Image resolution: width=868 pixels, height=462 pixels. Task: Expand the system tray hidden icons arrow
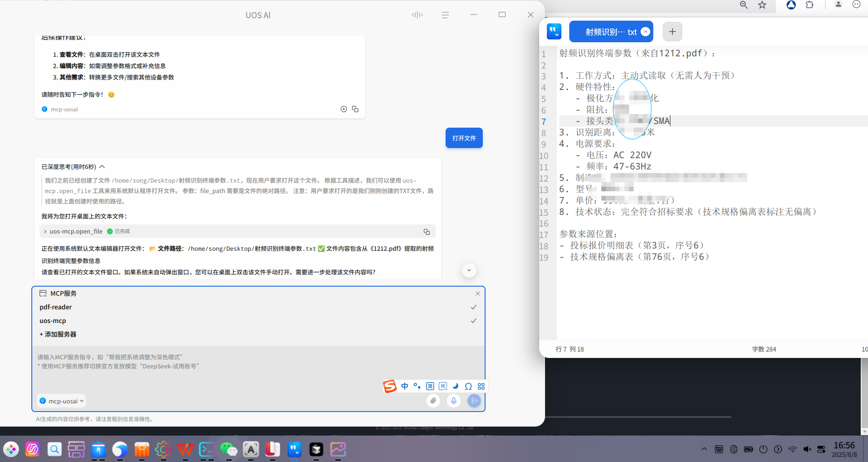coord(704,449)
